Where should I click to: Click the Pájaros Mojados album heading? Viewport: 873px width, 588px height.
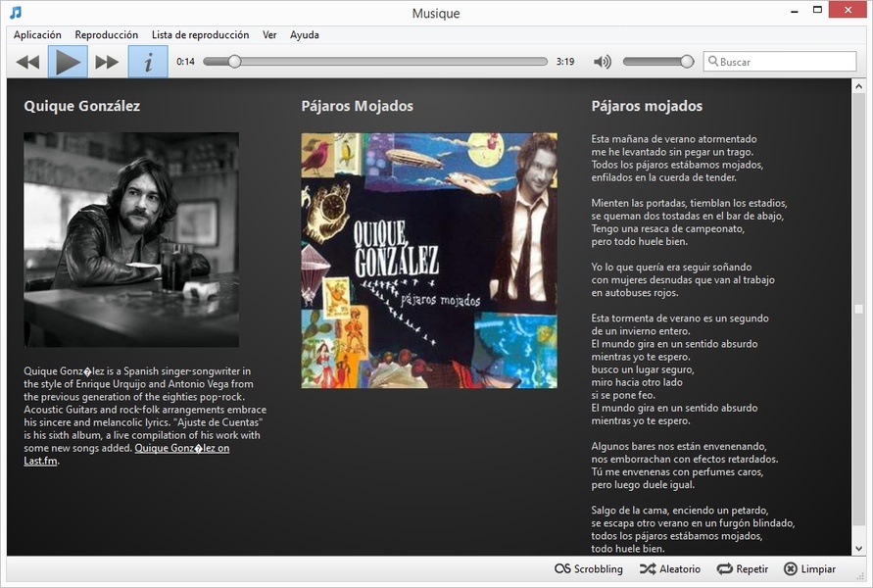(x=357, y=106)
